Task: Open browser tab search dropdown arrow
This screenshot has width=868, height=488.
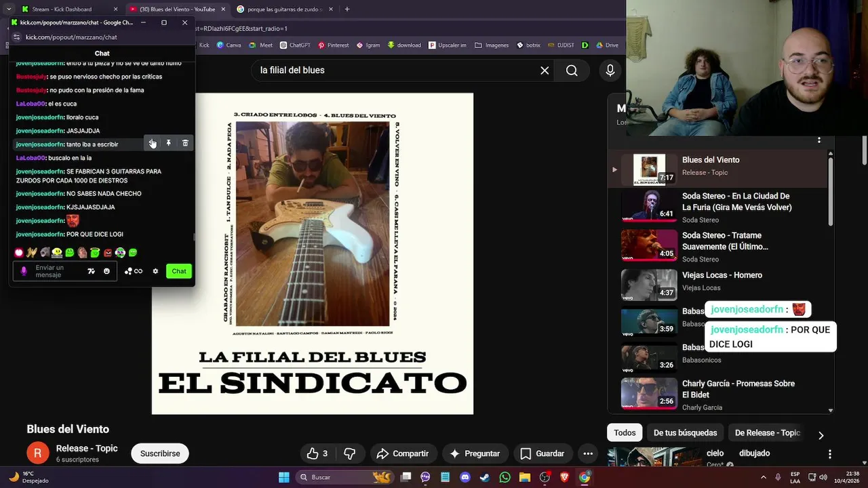Action: click(8, 9)
